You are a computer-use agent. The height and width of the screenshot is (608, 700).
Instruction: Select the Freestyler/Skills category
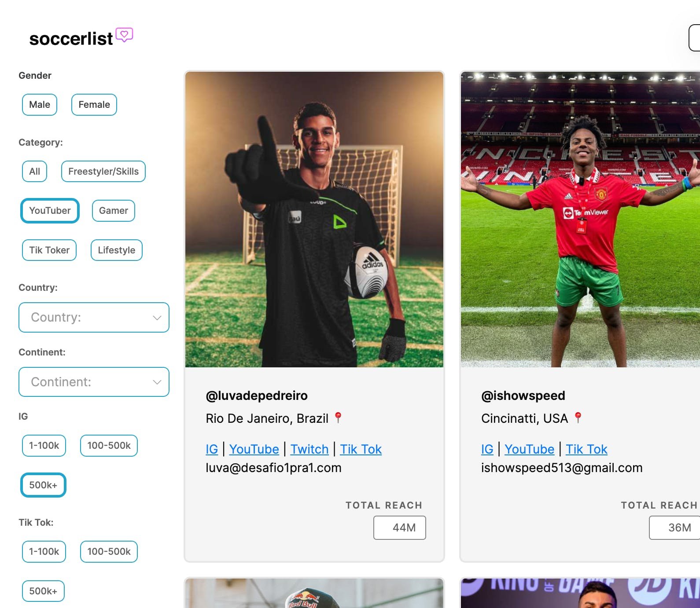tap(103, 172)
